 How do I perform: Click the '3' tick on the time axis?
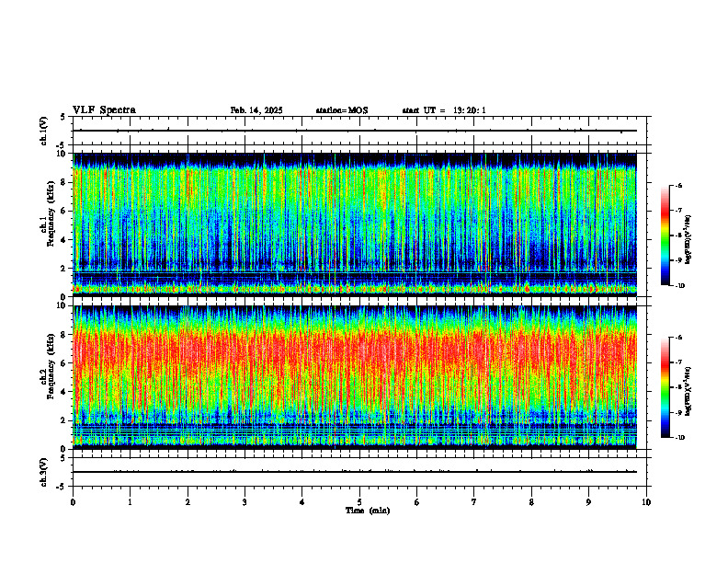(x=245, y=502)
